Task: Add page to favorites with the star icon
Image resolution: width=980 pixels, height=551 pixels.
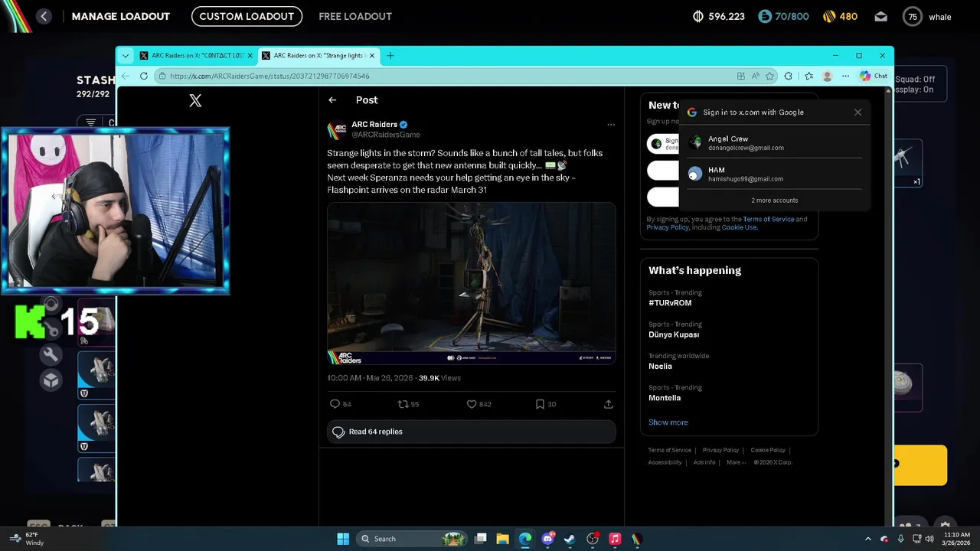Action: pyautogui.click(x=769, y=76)
